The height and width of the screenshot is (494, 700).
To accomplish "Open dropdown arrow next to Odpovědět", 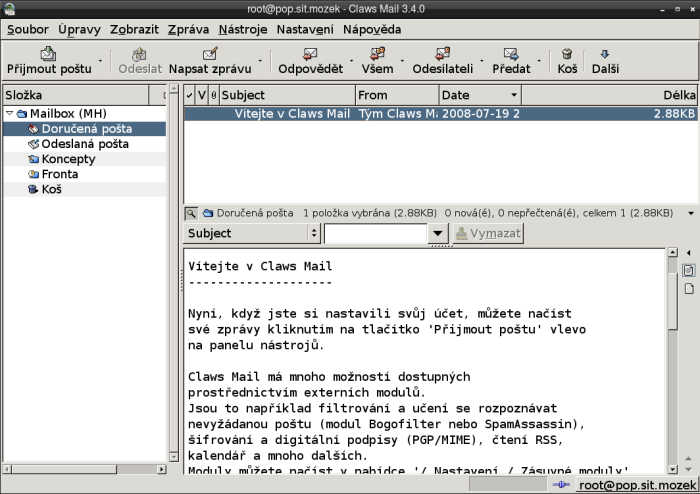I will coord(352,69).
